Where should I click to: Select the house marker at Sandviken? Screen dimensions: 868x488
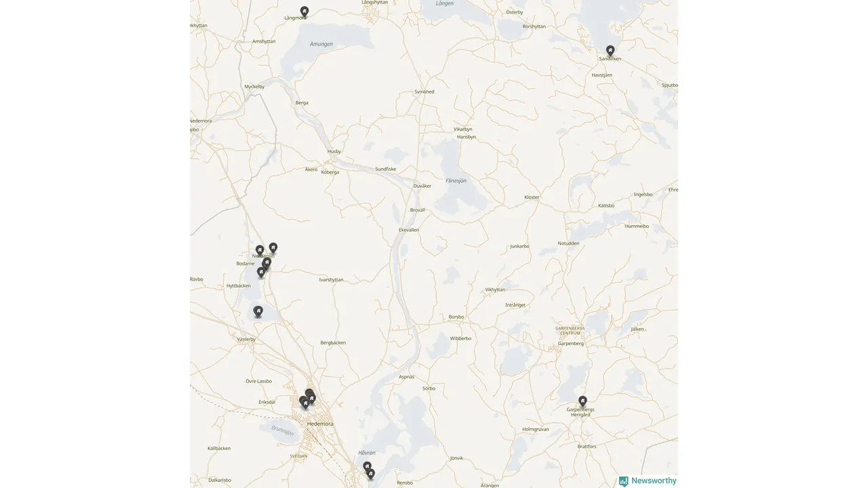pos(610,51)
